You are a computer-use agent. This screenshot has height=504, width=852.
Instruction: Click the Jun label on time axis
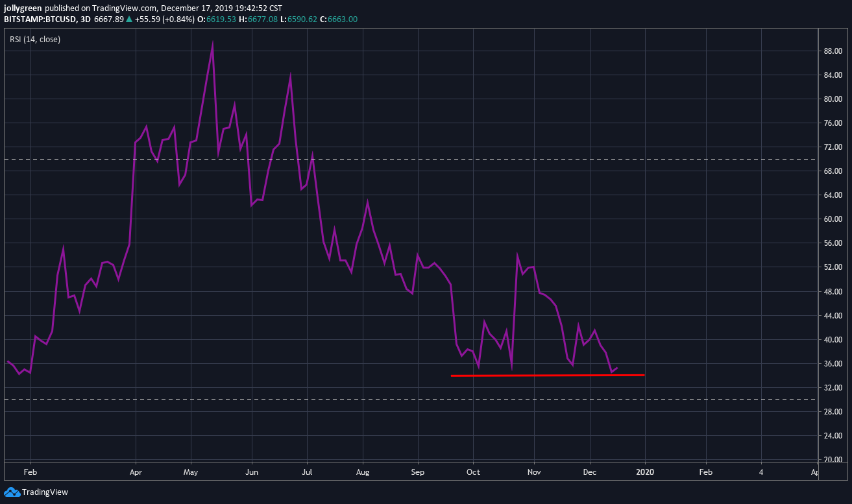pyautogui.click(x=252, y=472)
